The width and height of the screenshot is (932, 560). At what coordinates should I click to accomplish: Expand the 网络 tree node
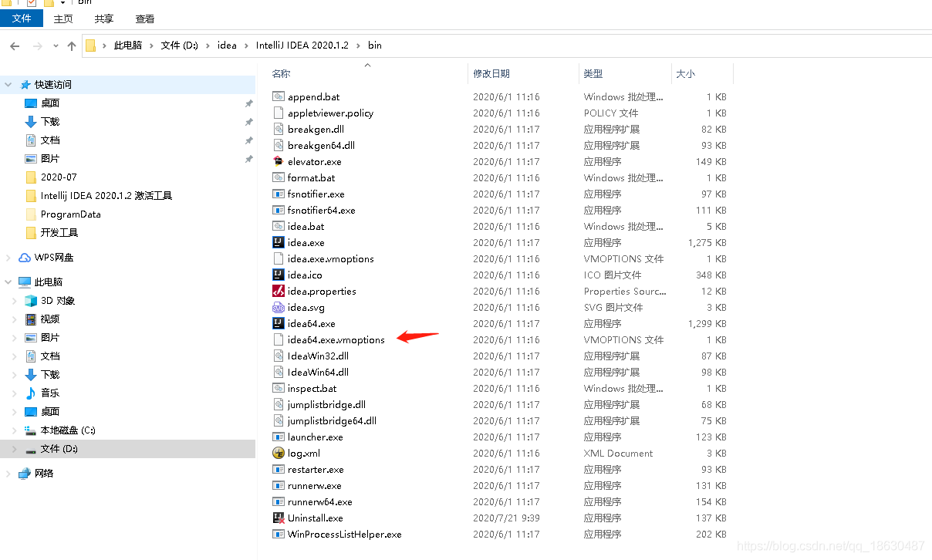click(8, 473)
